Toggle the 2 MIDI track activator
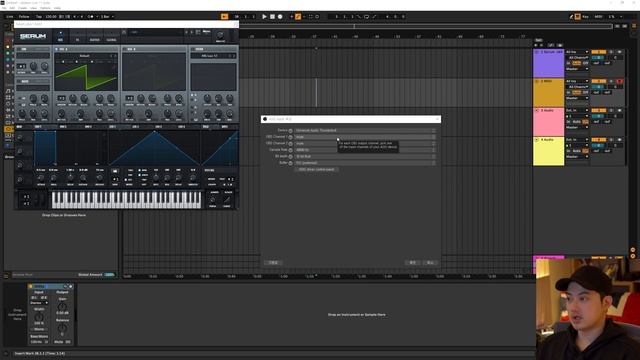The height and width of the screenshot is (360, 640). tap(599, 82)
